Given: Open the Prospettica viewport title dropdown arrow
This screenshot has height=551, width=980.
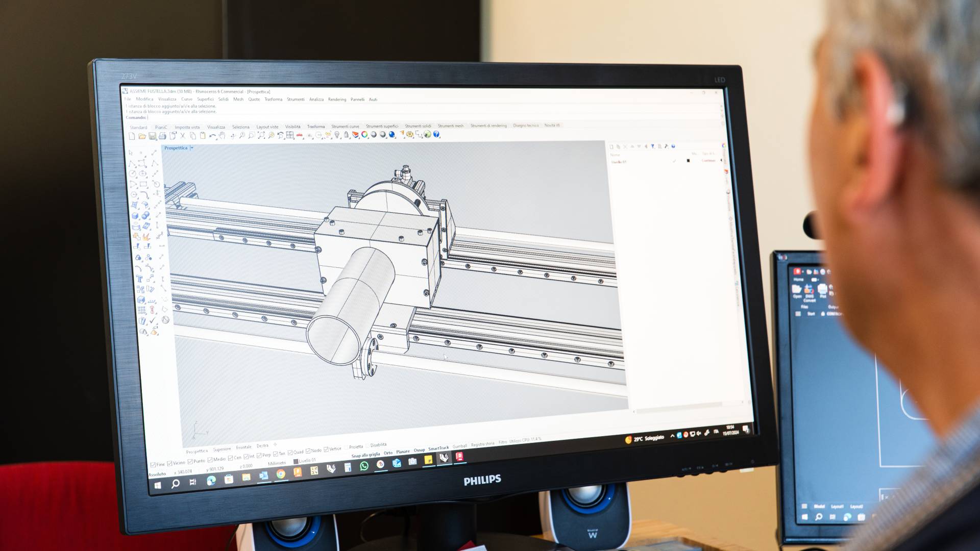Looking at the screenshot, I should coord(192,148).
